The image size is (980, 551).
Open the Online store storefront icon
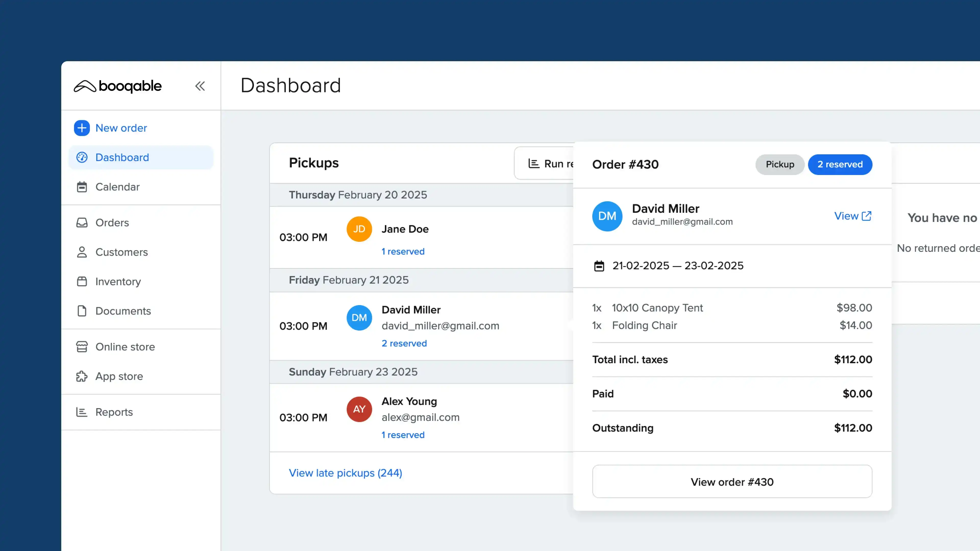tap(82, 346)
